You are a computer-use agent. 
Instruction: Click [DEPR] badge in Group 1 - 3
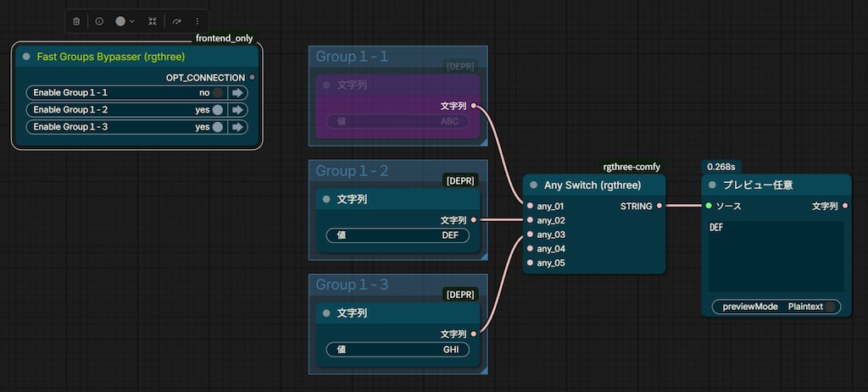pos(460,295)
